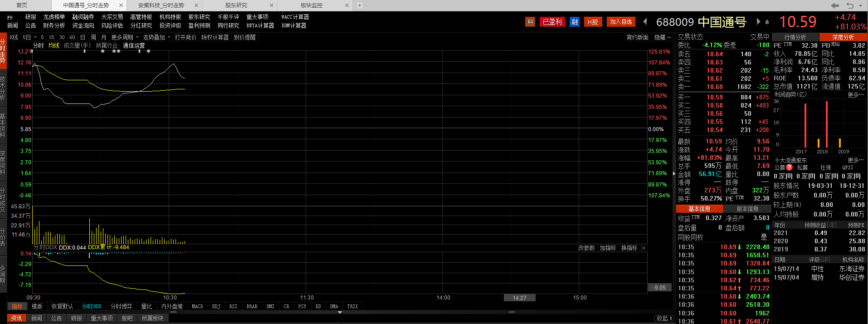
Task: Switch to 深度分析 panel view
Action: tap(843, 37)
